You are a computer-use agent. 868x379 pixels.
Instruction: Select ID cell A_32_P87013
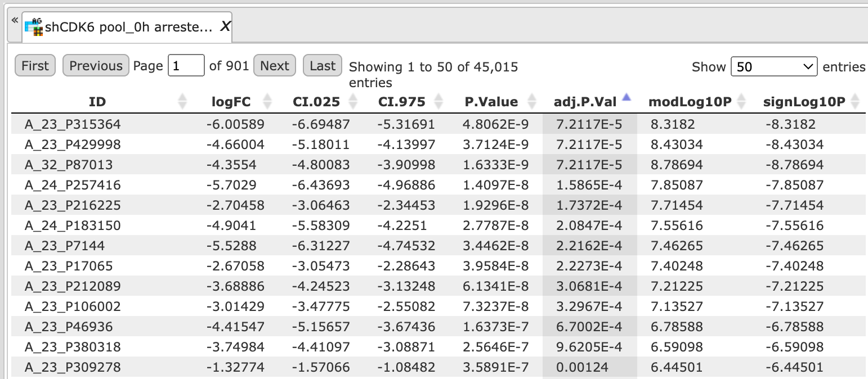tap(69, 165)
